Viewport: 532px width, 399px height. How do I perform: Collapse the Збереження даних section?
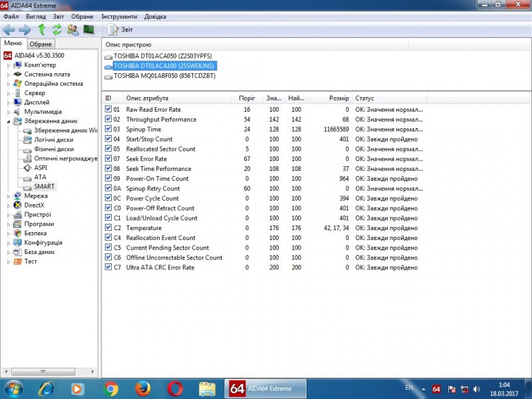tap(9, 121)
